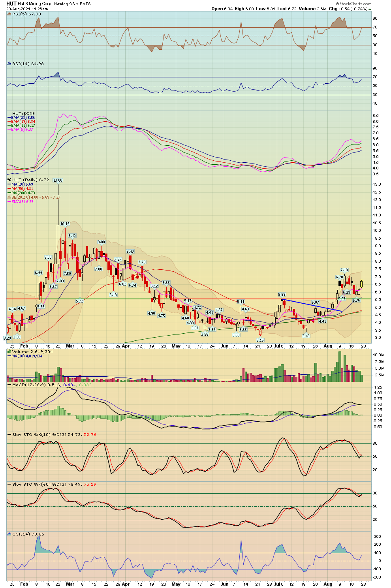
Task: Click the 13.00 peak price annotation
Action: pos(59,180)
